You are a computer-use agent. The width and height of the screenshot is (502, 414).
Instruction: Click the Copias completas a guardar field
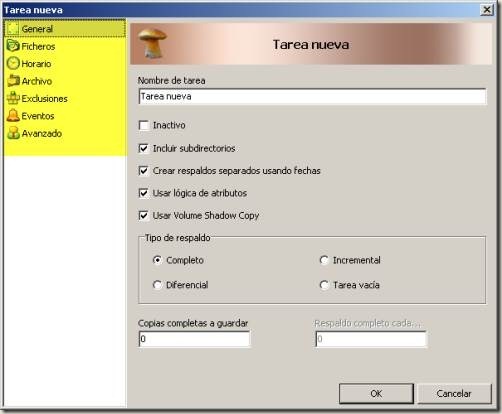point(194,339)
